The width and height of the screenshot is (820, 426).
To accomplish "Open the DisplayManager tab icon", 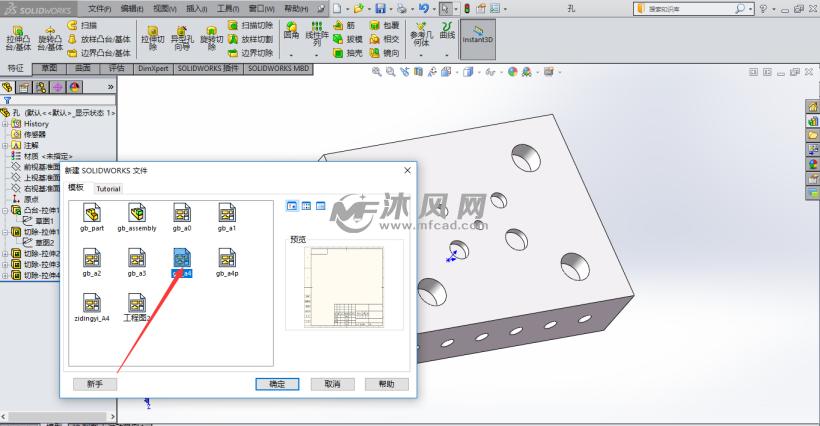I will 74,87.
